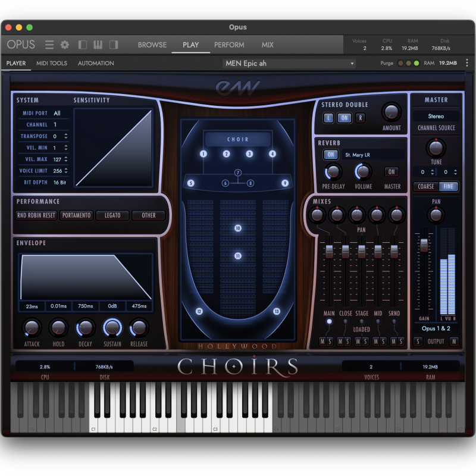Image resolution: width=476 pixels, height=476 pixels.
Task: Click the sensitivity curve graph
Action: click(x=114, y=148)
